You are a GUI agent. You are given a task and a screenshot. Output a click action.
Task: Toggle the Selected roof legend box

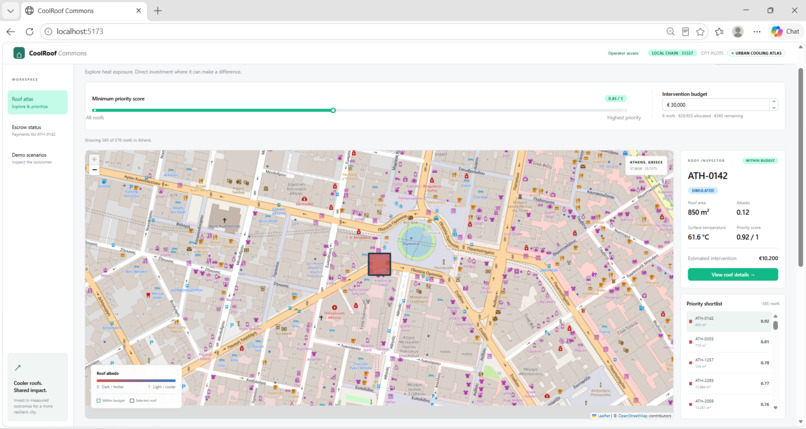(132, 400)
